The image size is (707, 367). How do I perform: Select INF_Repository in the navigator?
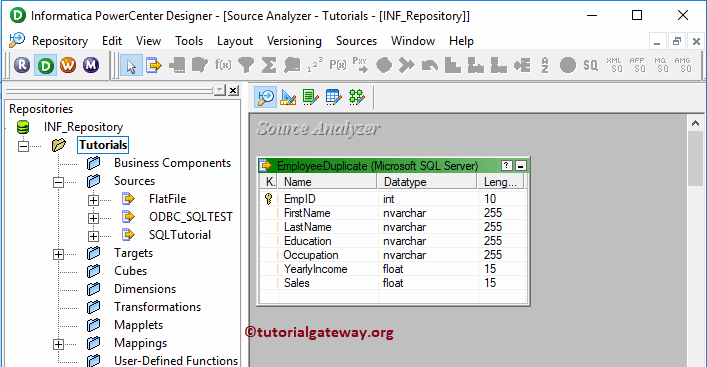83,127
